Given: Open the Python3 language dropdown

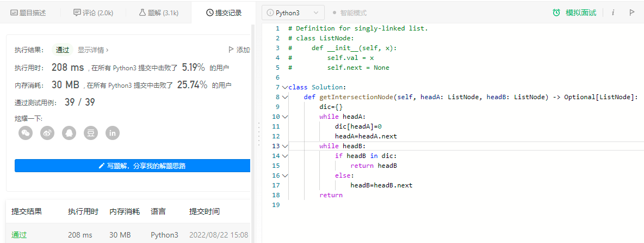Looking at the screenshot, I should [x=293, y=13].
